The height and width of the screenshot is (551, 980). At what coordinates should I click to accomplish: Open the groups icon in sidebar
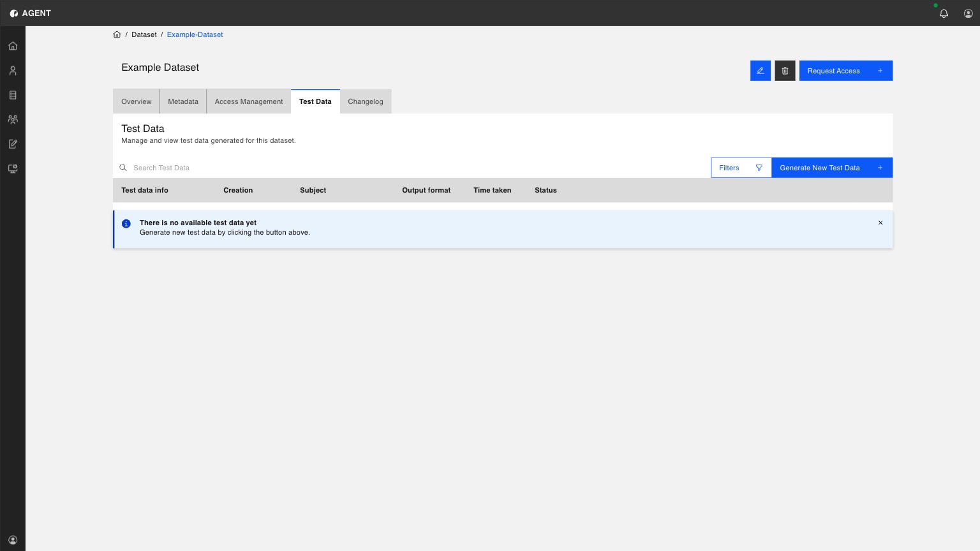13,119
